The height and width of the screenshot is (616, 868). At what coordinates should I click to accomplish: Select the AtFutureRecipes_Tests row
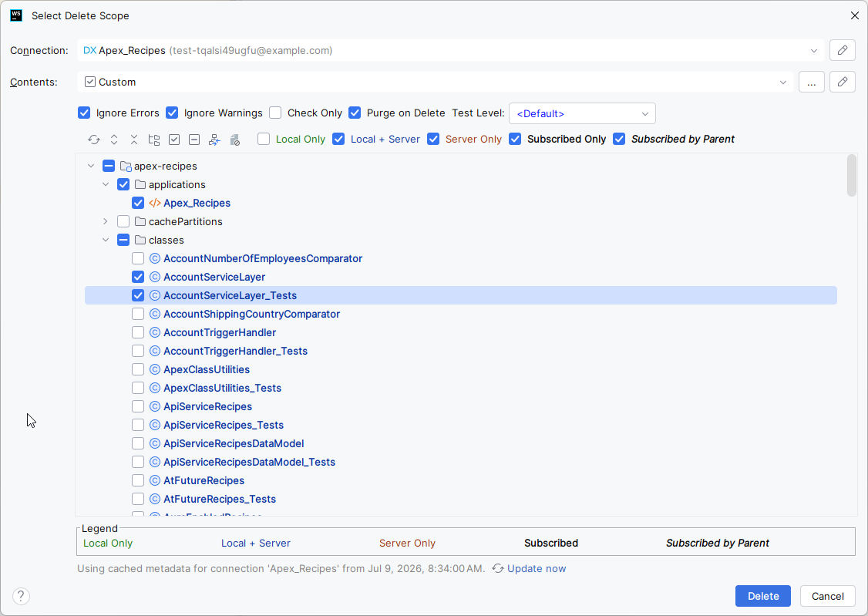point(460,500)
